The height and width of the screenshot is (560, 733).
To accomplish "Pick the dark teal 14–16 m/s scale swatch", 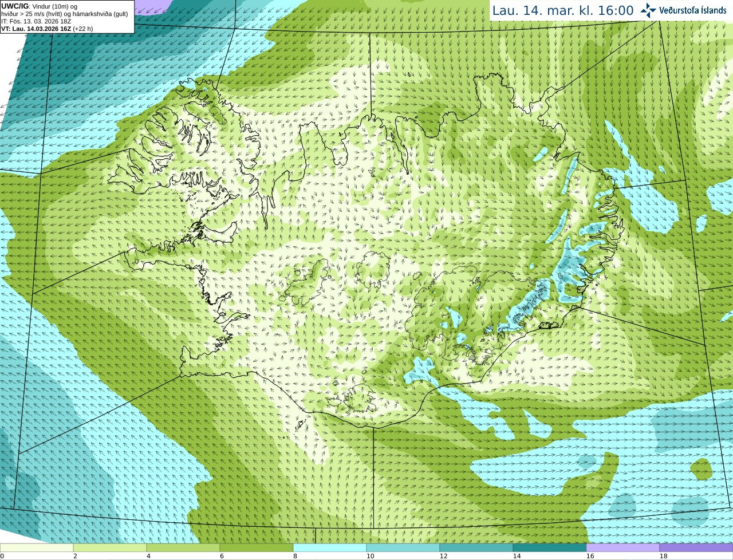I will pyautogui.click(x=550, y=548).
